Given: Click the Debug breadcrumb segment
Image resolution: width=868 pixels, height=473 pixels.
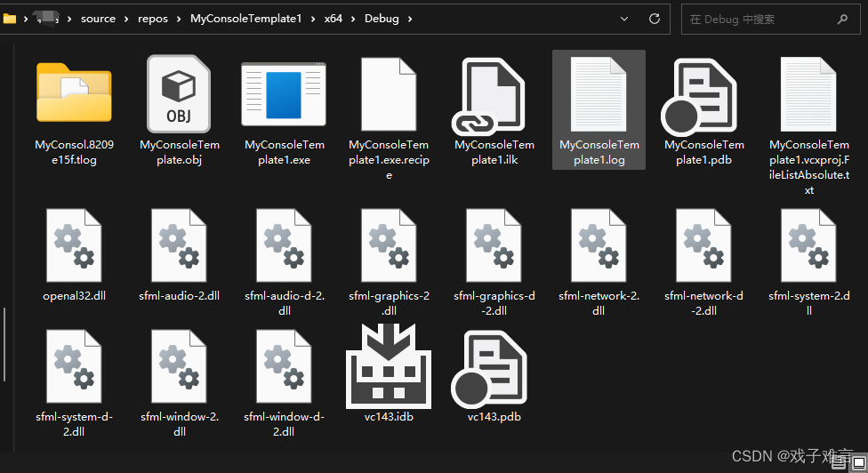Looking at the screenshot, I should tap(382, 19).
